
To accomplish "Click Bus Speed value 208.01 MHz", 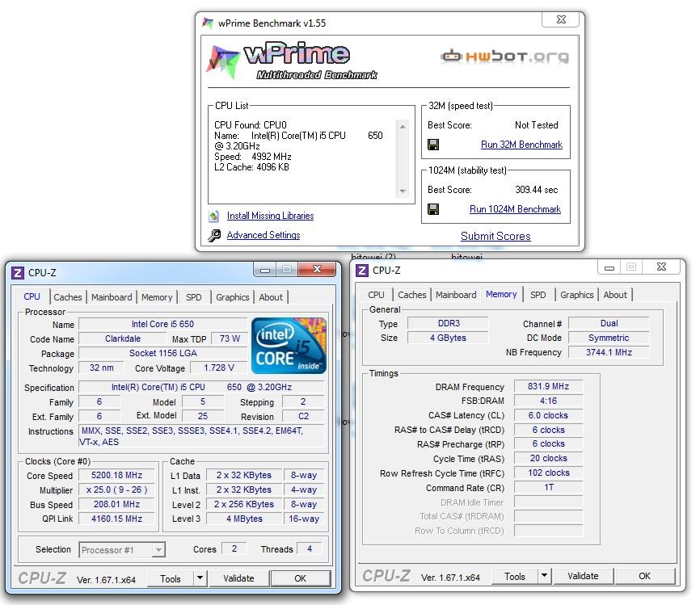I will (116, 504).
